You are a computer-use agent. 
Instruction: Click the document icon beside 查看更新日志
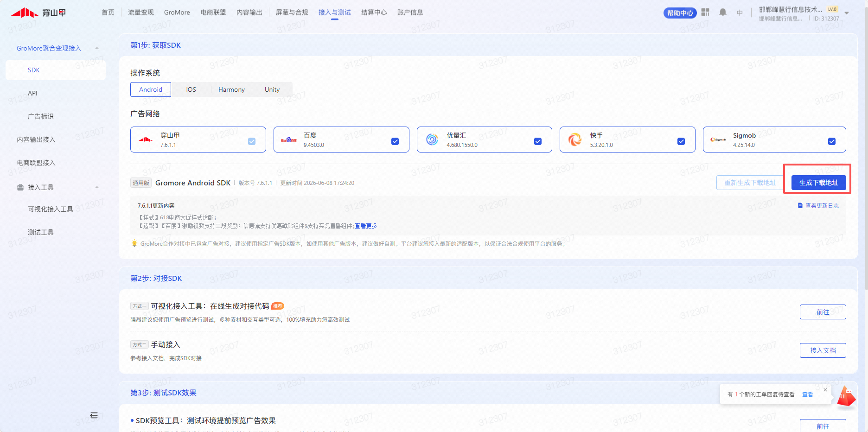point(800,205)
